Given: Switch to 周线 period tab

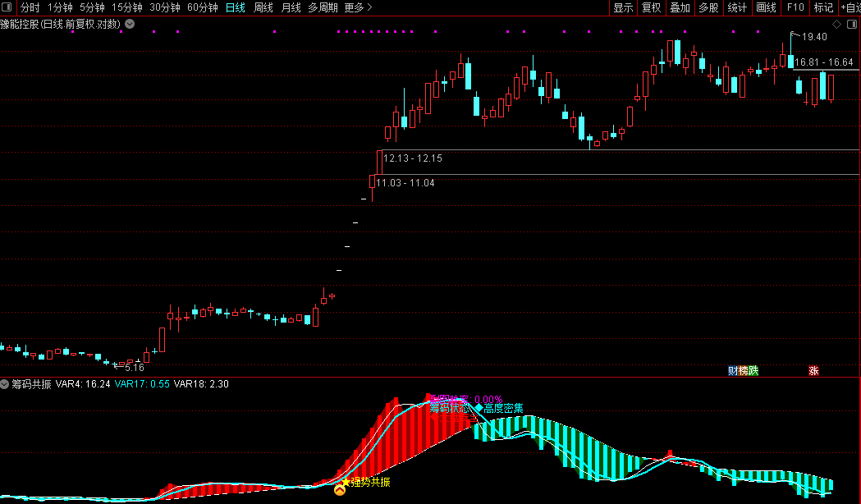Looking at the screenshot, I should click(x=263, y=7).
